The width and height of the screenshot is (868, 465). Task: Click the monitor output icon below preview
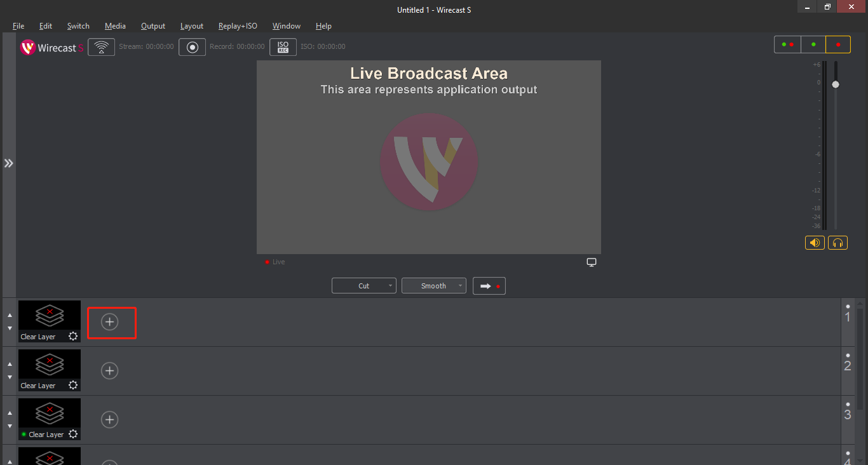click(x=592, y=262)
